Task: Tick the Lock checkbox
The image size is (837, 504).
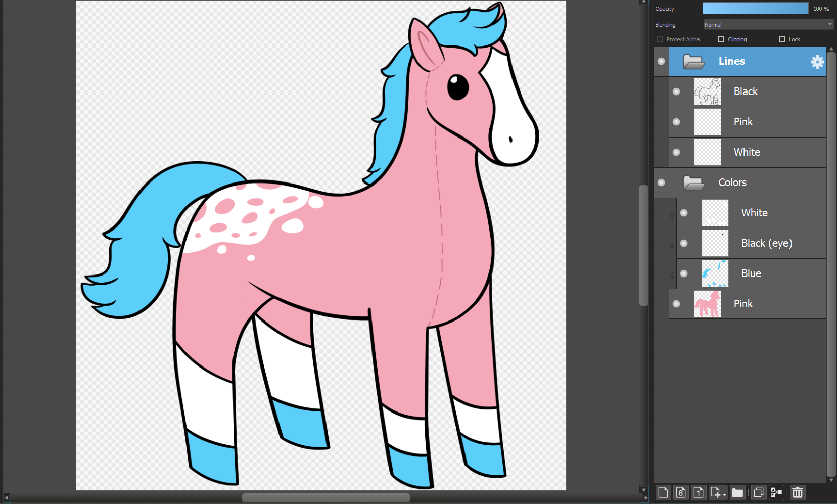Action: [782, 39]
